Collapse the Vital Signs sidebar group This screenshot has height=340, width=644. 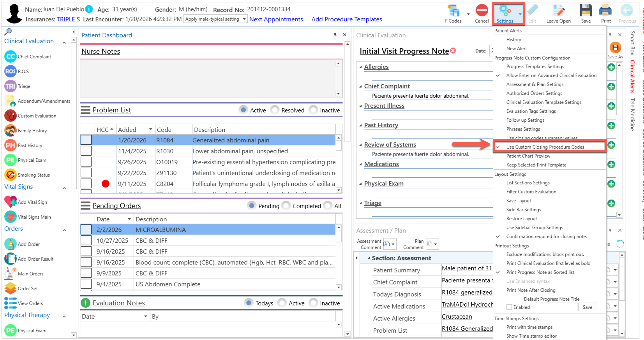pyautogui.click(x=64, y=188)
